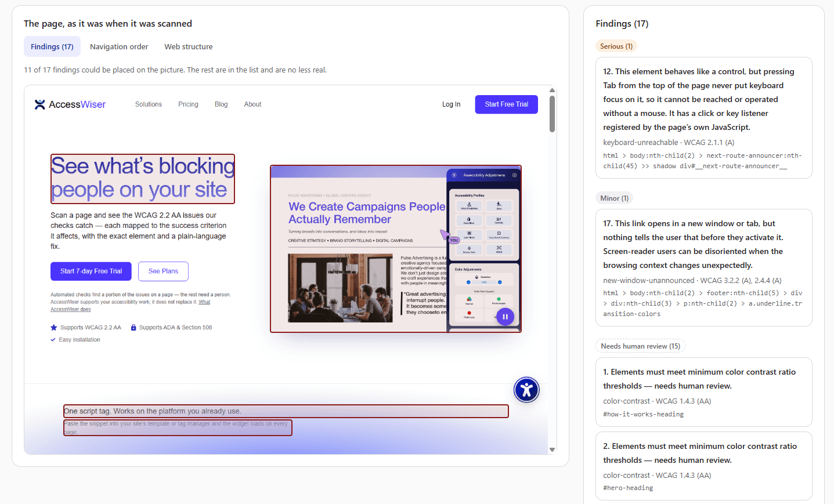Click the '11 of 17 findings' note text
Image resolution: width=834 pixels, height=504 pixels.
(175, 70)
